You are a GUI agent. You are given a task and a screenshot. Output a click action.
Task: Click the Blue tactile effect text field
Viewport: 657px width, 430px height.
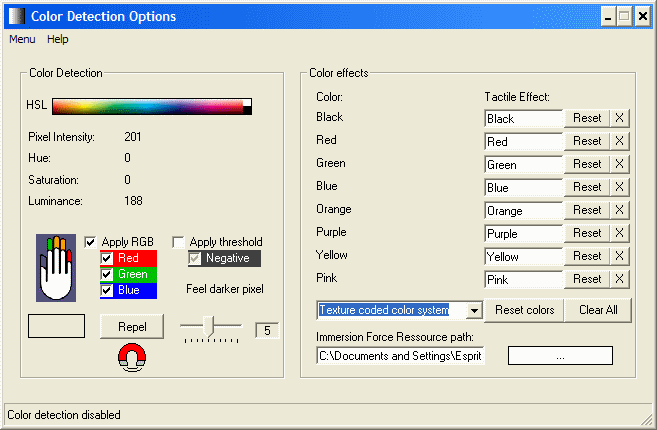(x=523, y=188)
